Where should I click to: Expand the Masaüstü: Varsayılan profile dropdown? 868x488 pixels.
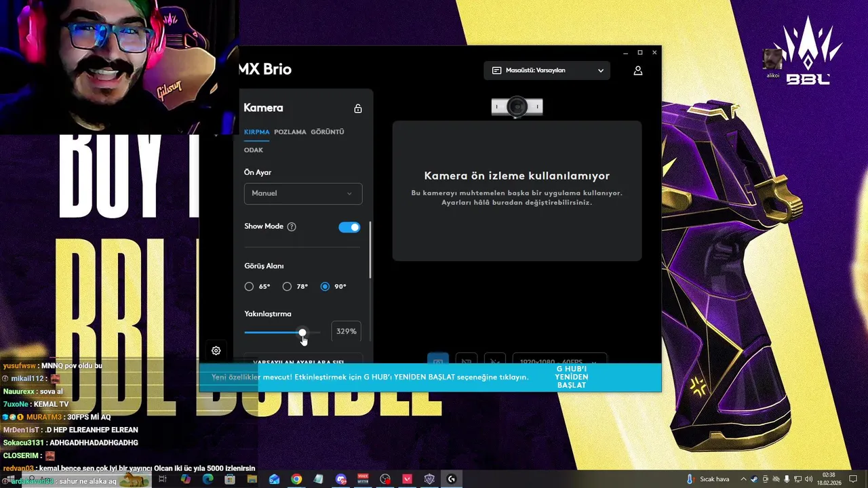click(547, 70)
